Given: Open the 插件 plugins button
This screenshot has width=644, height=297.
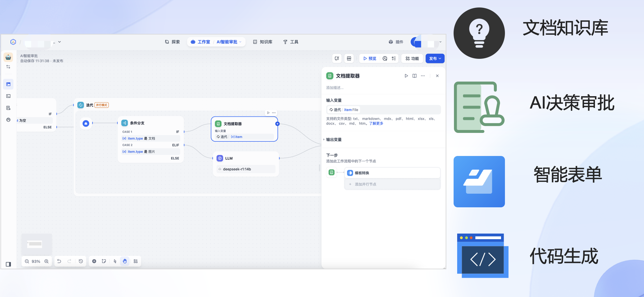Looking at the screenshot, I should point(396,42).
